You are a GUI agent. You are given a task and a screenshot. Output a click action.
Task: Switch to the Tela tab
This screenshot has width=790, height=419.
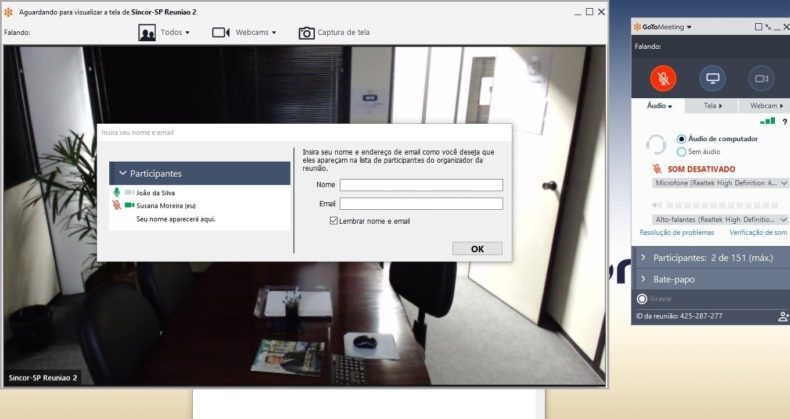point(712,105)
